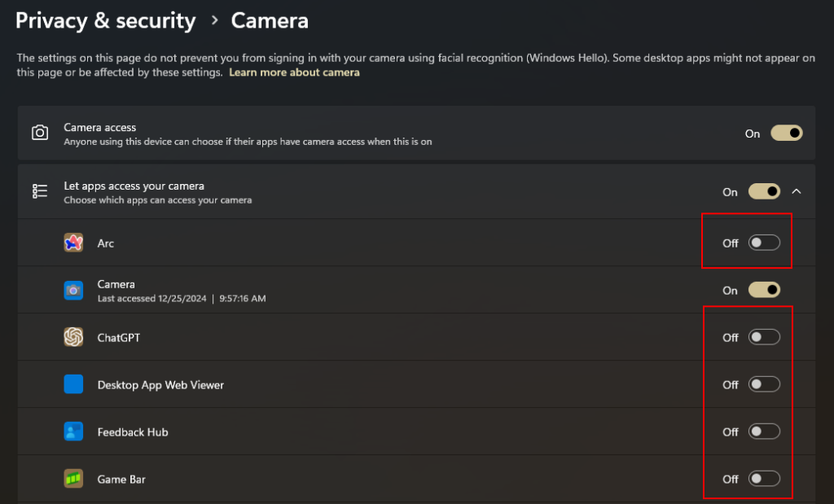Turn off camera toggle for Camera app
This screenshot has height=504, width=834.
coord(764,290)
